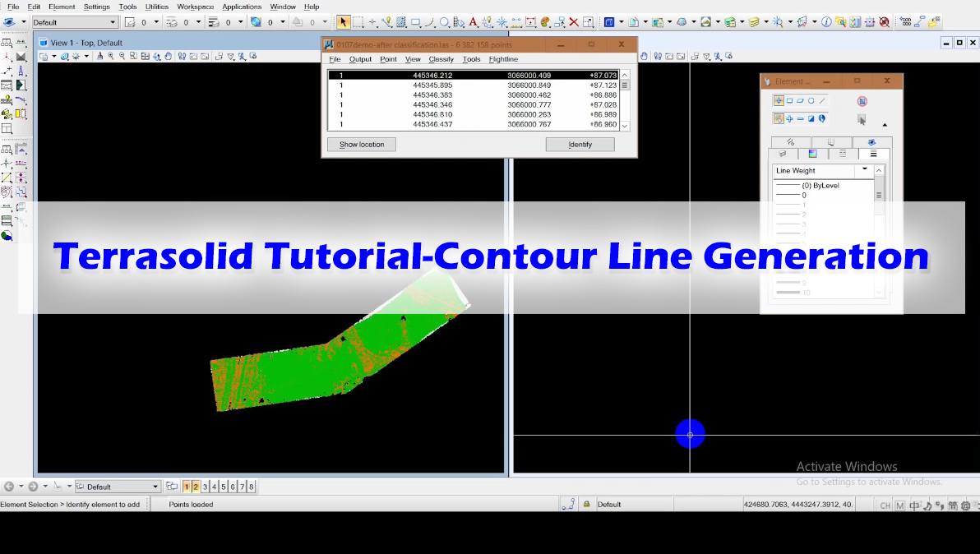The height and width of the screenshot is (554, 980).
Task: Open the Element Information icon
Action: pos(826,22)
